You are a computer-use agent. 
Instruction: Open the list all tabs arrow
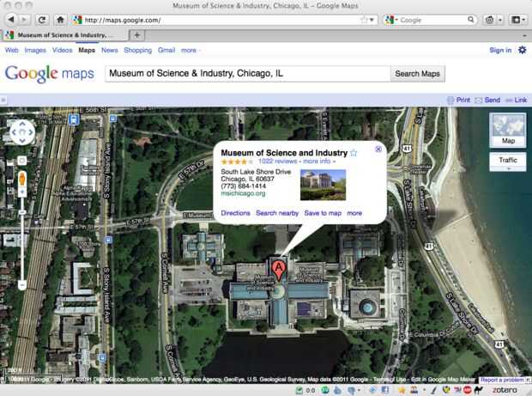(525, 35)
